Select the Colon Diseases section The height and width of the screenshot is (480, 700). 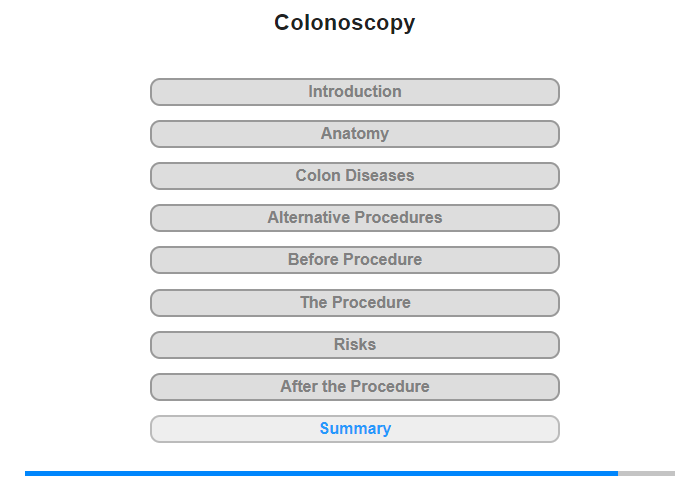click(354, 176)
